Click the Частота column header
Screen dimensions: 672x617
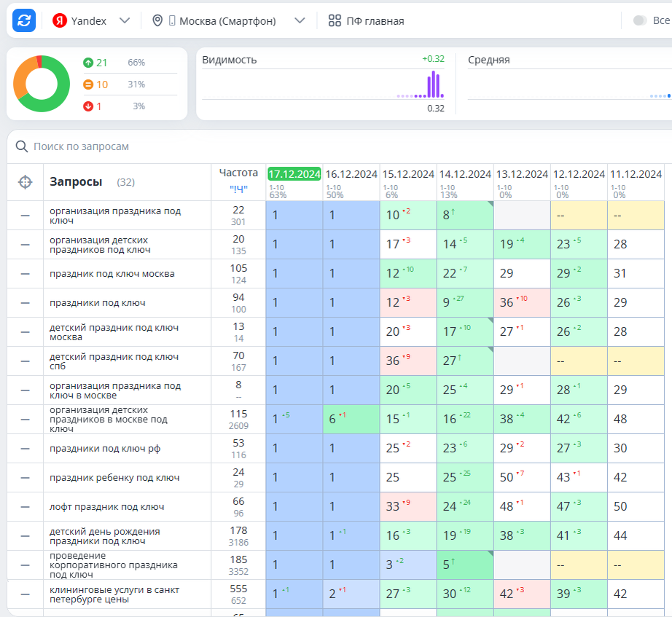238,173
